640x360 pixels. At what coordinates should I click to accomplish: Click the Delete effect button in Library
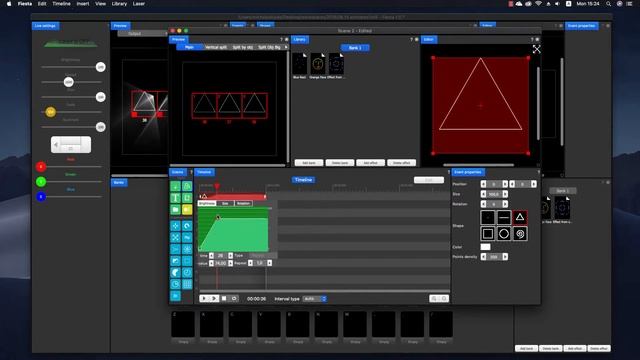(x=401, y=163)
